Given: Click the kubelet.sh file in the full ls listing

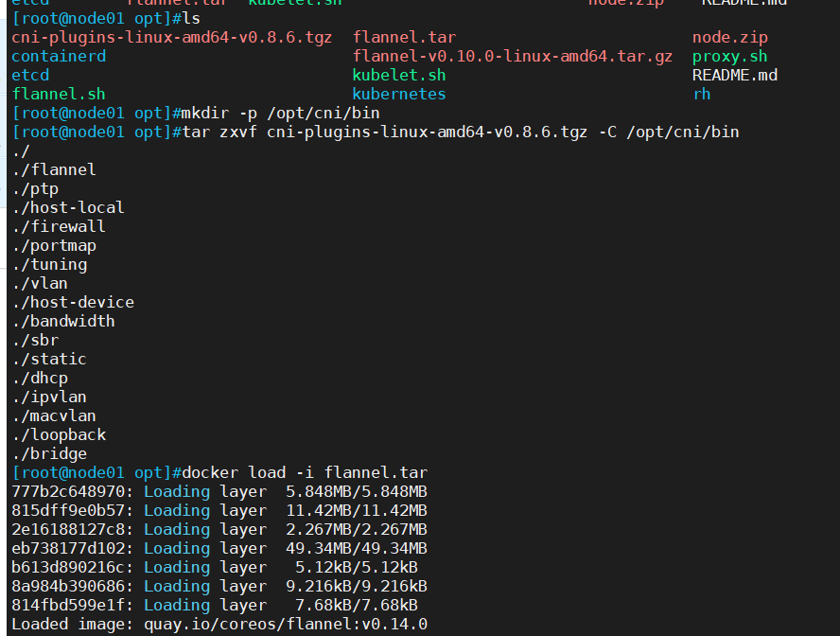Looking at the screenshot, I should [399, 75].
